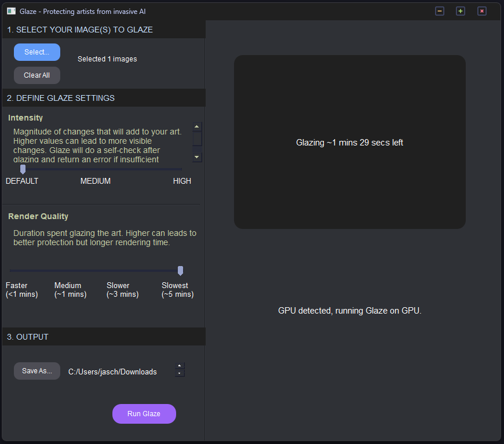Clear all selected images
The image size is (504, 444).
(37, 75)
